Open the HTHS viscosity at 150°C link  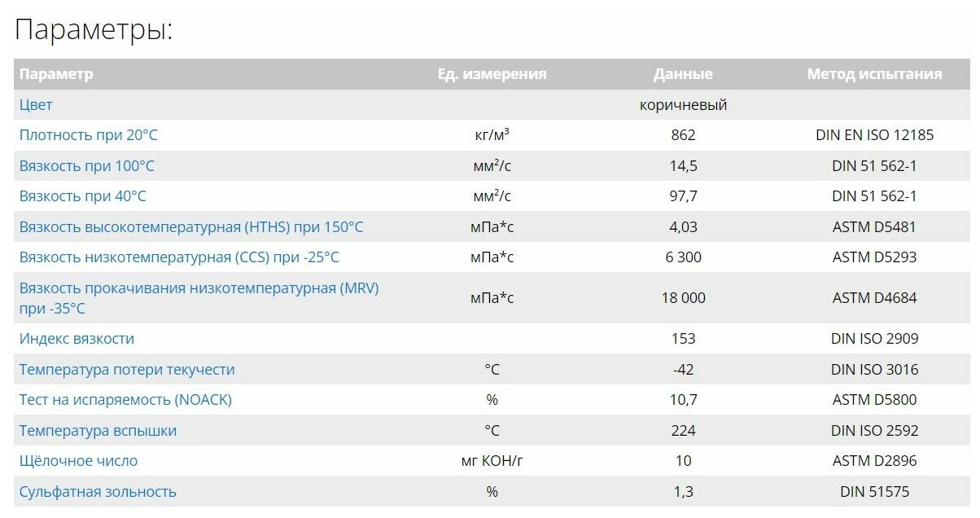(191, 227)
